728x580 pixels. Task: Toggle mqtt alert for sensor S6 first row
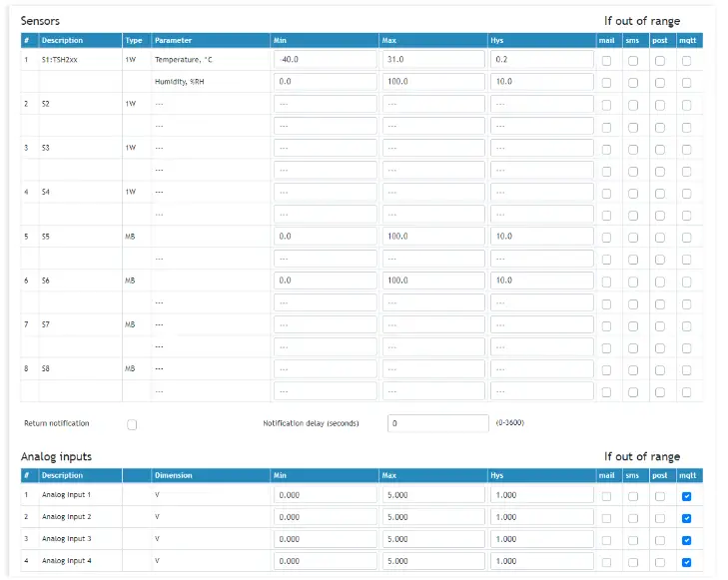click(686, 282)
